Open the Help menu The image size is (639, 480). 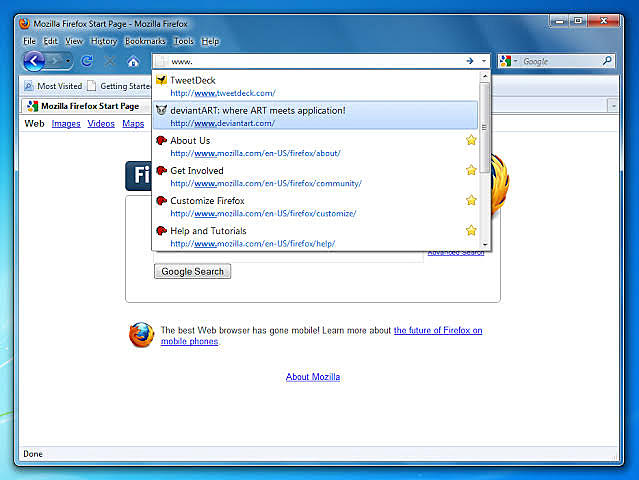[x=210, y=41]
